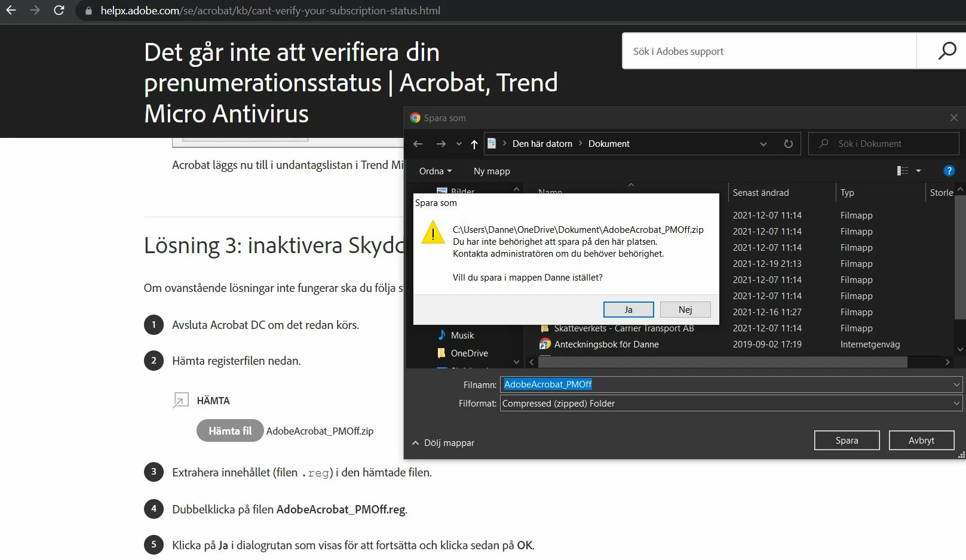Refresh the Dokument folder view

(789, 144)
